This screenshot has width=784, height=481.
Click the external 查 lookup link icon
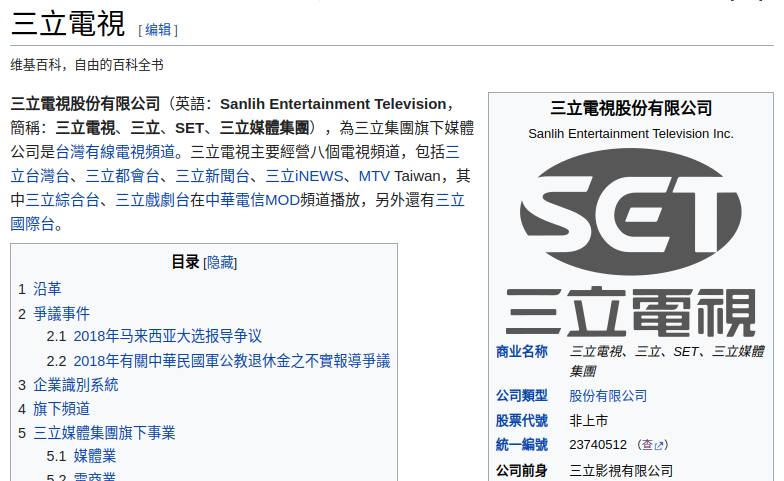pos(652,444)
